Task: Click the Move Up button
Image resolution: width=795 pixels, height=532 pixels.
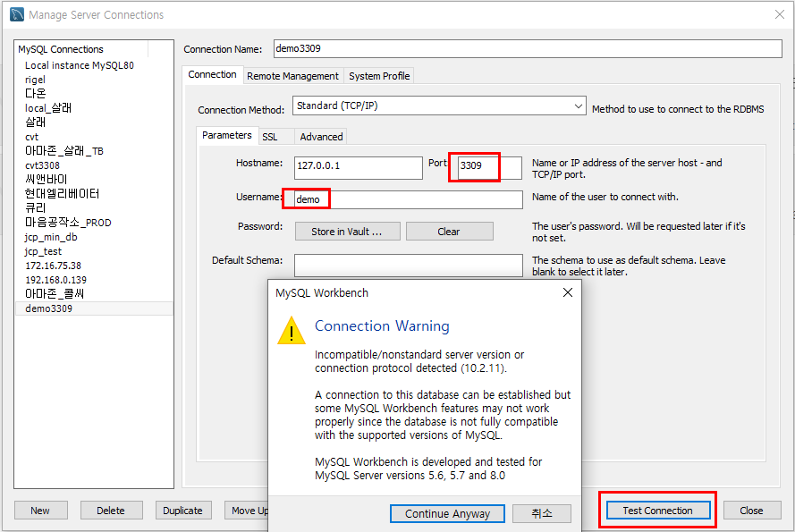Action: [x=247, y=511]
